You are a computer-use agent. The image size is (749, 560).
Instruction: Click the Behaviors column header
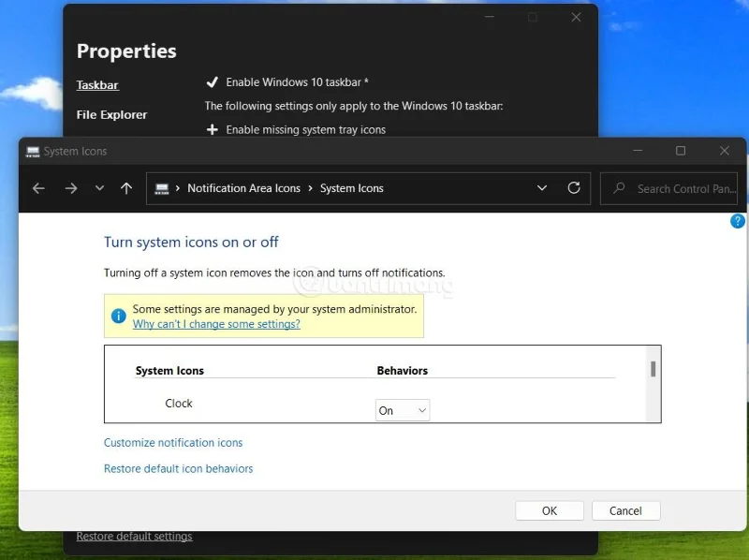point(403,370)
